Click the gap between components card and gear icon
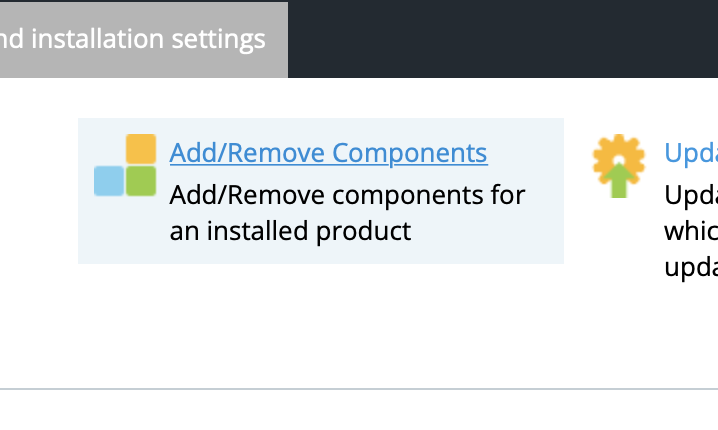 coord(577,191)
